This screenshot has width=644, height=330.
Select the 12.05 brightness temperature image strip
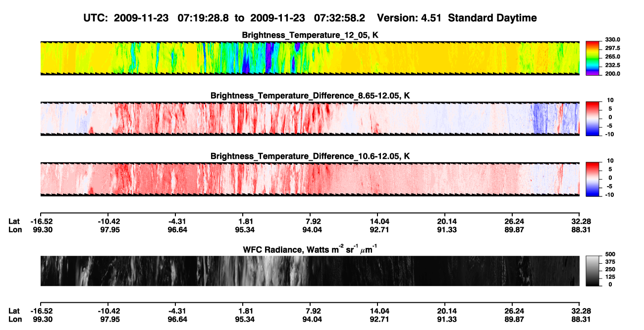click(x=310, y=58)
